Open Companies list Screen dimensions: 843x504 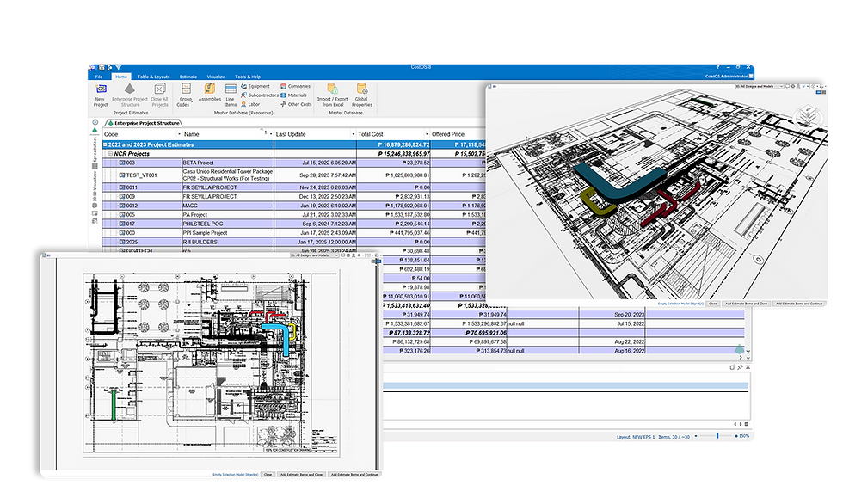295,86
